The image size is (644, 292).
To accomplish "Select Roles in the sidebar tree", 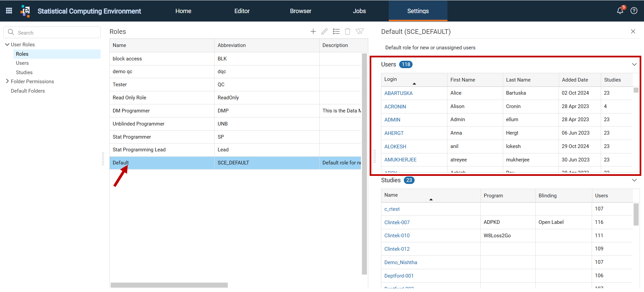I will coord(57,54).
